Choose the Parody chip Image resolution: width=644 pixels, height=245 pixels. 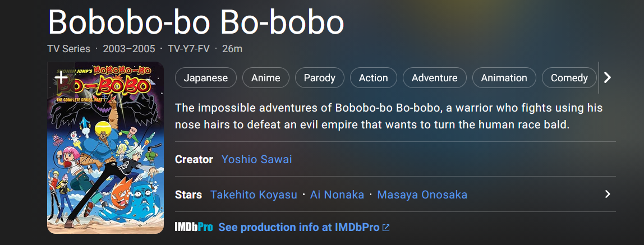click(x=320, y=77)
